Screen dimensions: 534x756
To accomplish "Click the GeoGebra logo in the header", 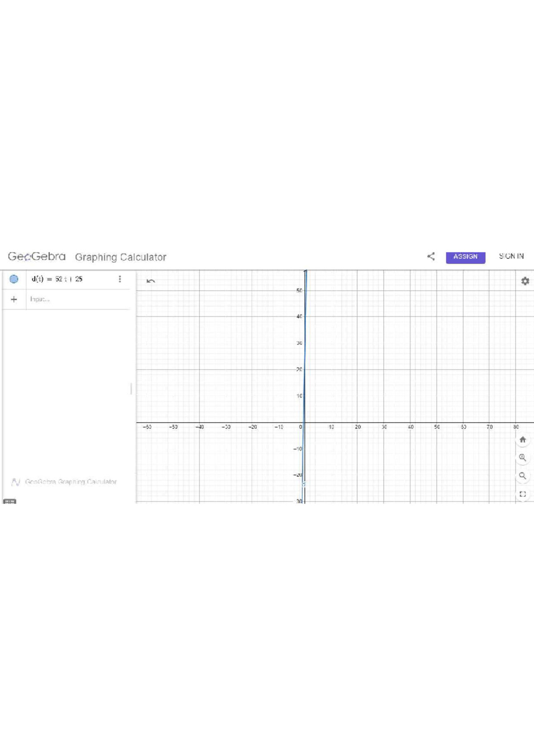I will point(36,257).
